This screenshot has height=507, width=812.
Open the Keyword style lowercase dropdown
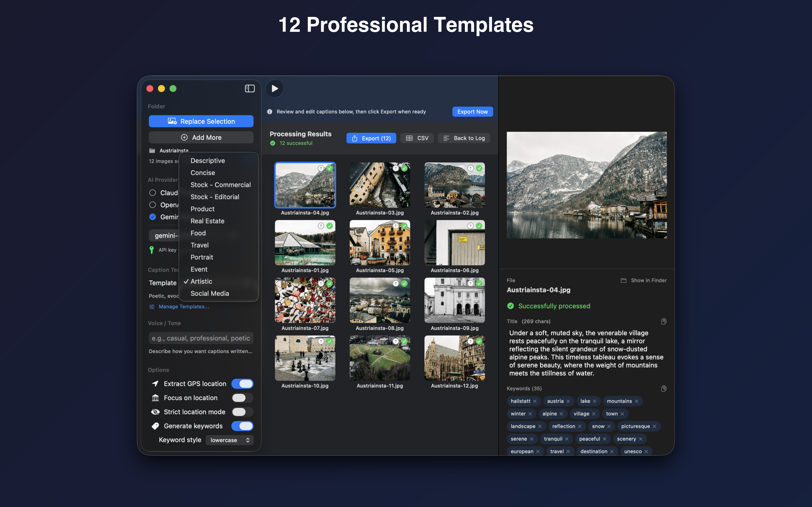tap(230, 440)
